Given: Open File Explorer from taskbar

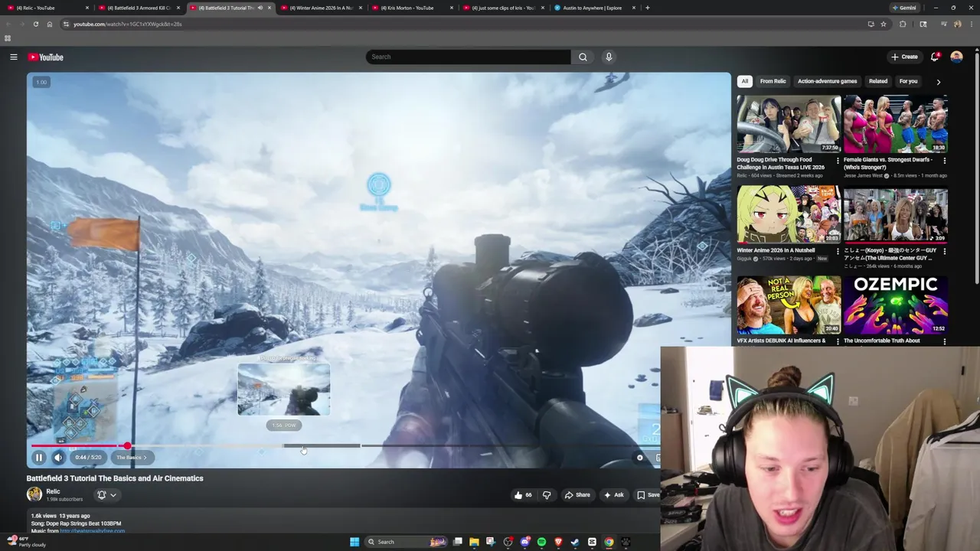Looking at the screenshot, I should tap(474, 542).
